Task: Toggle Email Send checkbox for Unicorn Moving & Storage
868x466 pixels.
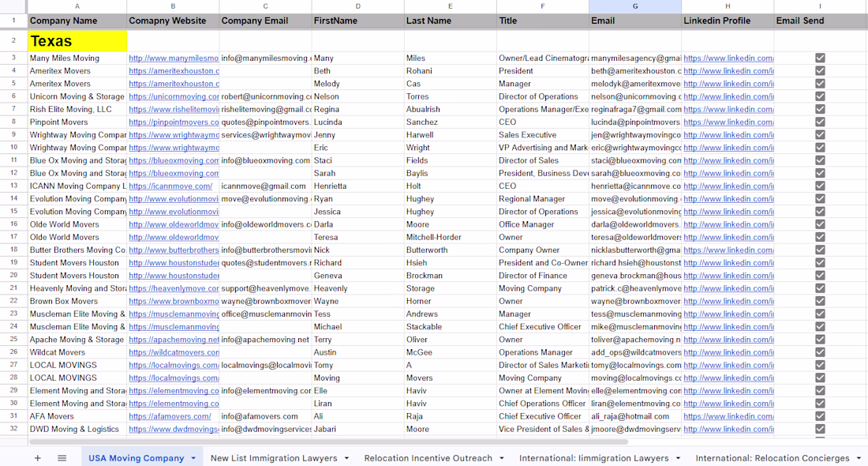Action: click(x=820, y=96)
